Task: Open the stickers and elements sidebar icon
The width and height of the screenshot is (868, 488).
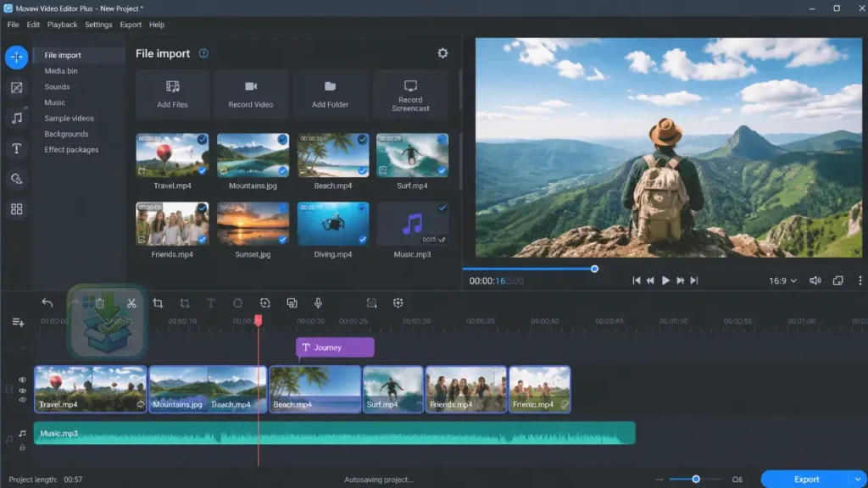Action: point(17,179)
